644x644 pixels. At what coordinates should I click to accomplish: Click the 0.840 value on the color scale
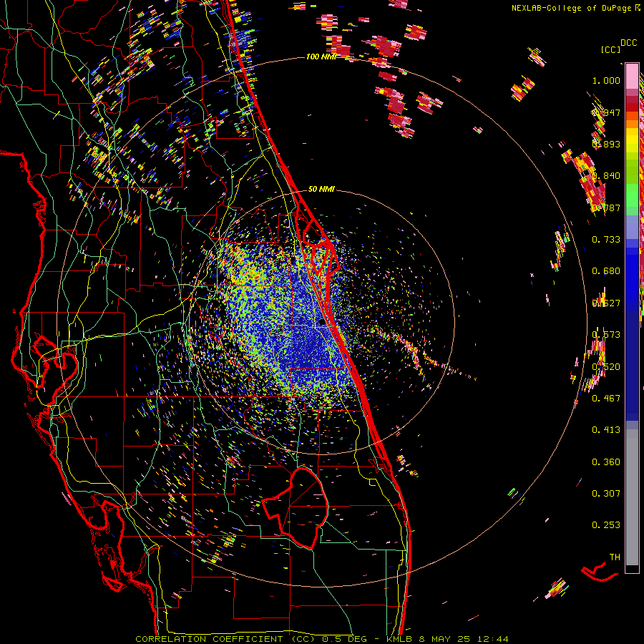(606, 176)
